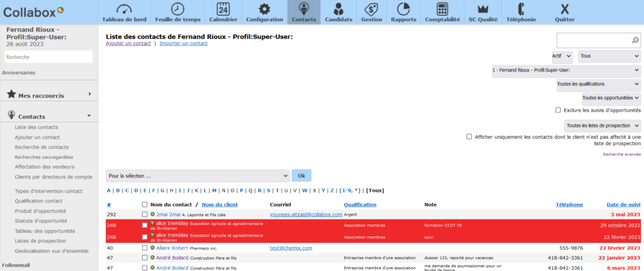Open the Tableau de bord dashboard icon
The width and height of the screenshot is (644, 271).
(124, 9)
